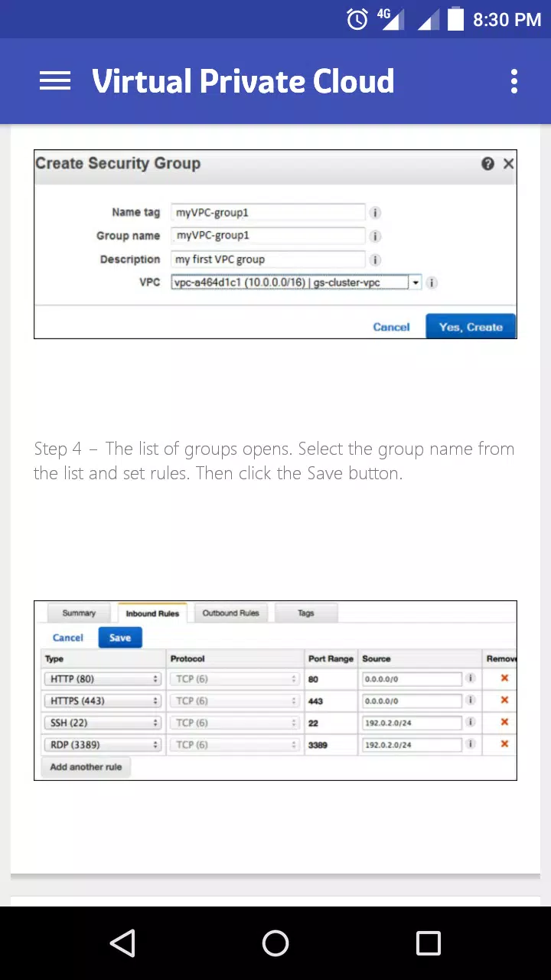Click the 'Source' column header

tap(377, 658)
